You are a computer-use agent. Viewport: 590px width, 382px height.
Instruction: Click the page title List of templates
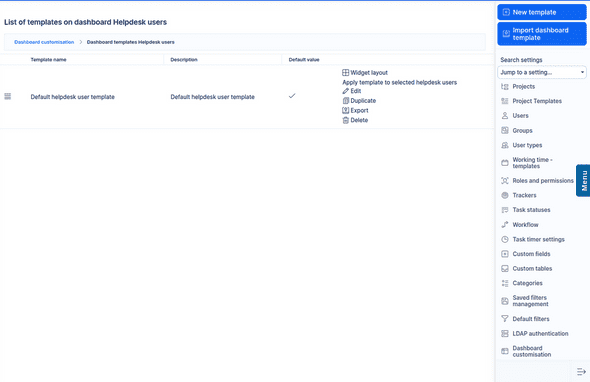click(85, 22)
